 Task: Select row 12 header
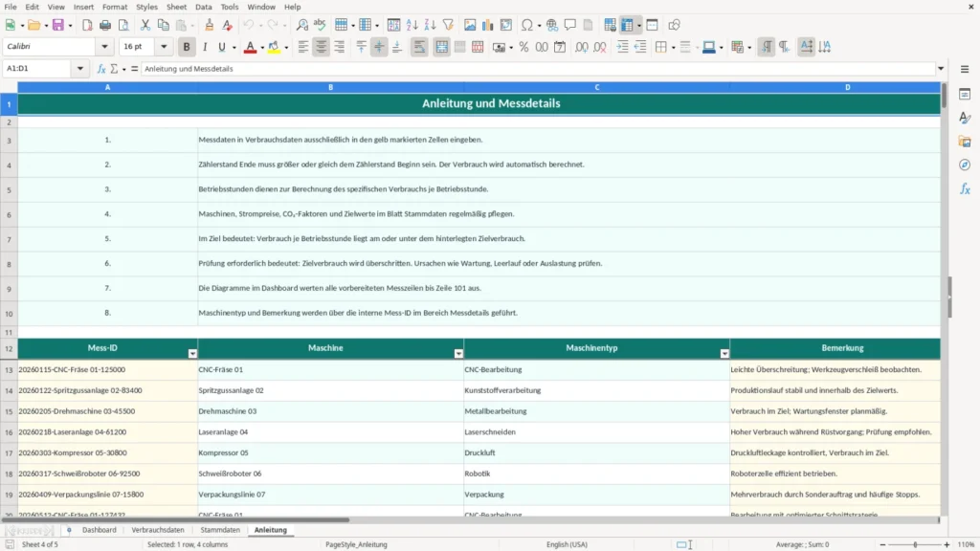tap(9, 348)
